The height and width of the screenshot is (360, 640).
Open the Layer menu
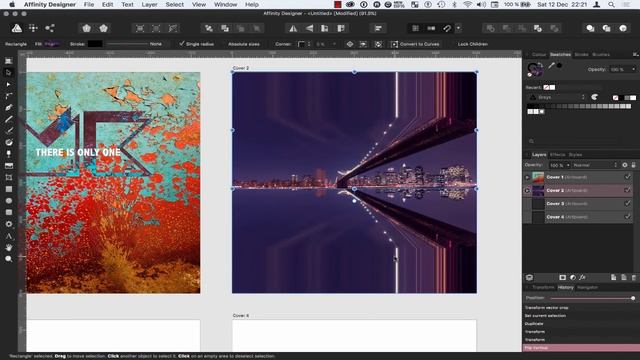pos(149,4)
